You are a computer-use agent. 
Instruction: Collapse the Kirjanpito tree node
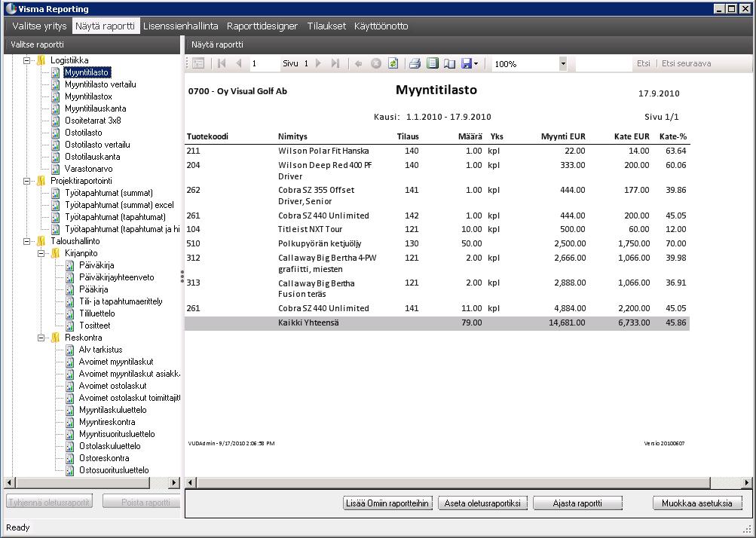(41, 253)
